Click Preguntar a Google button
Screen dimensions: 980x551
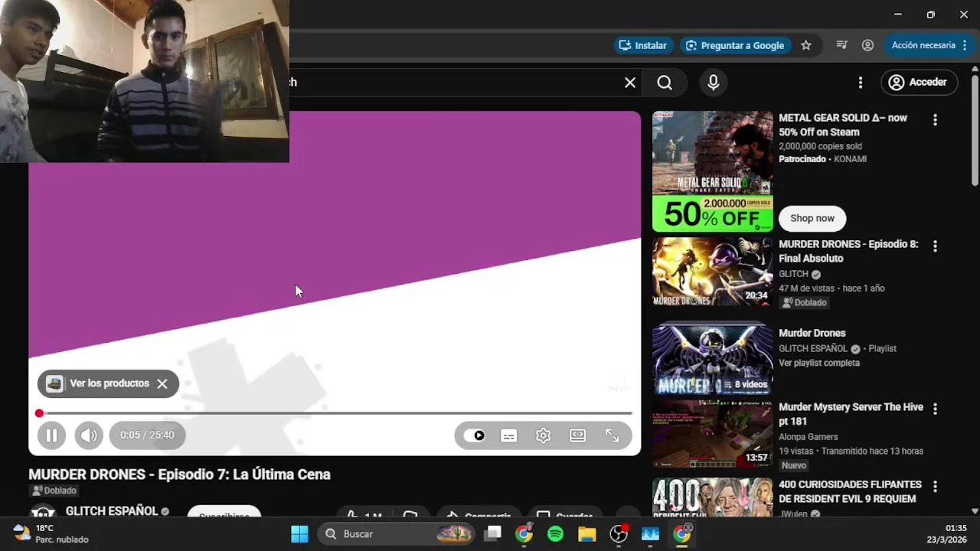coord(735,45)
